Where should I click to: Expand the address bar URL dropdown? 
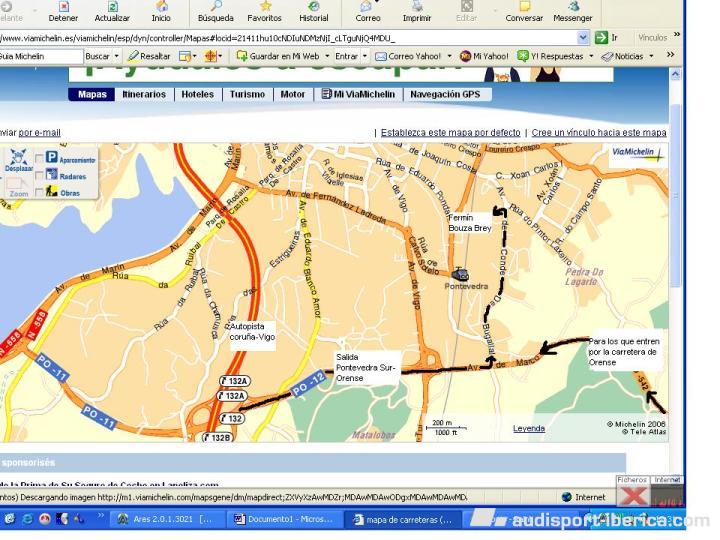(584, 38)
